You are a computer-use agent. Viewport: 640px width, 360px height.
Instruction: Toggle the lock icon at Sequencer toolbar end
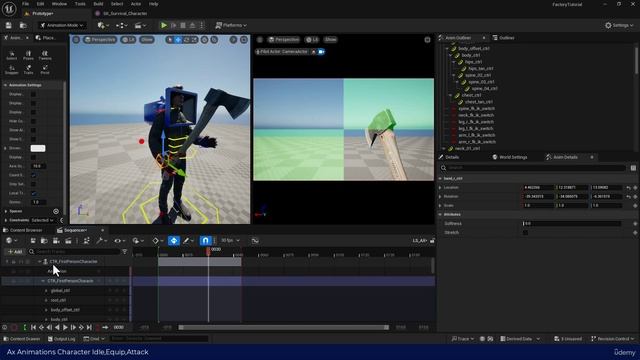click(432, 241)
